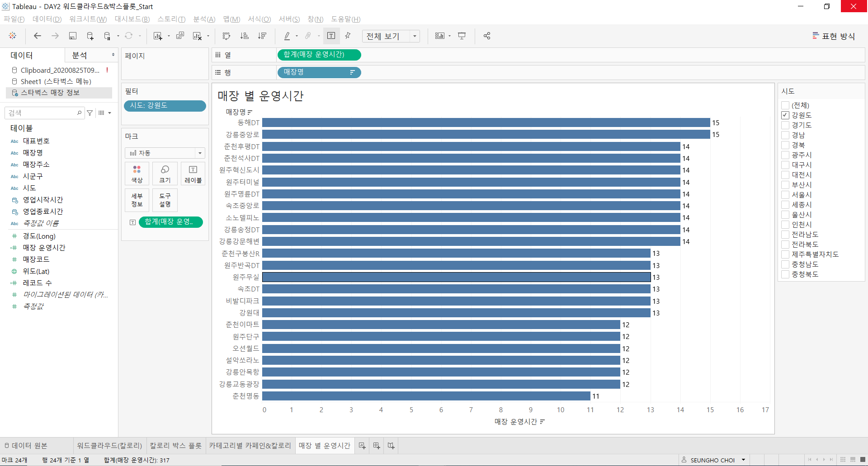Open the 크기 size mark card
The width and height of the screenshot is (868, 466).
[x=165, y=174]
